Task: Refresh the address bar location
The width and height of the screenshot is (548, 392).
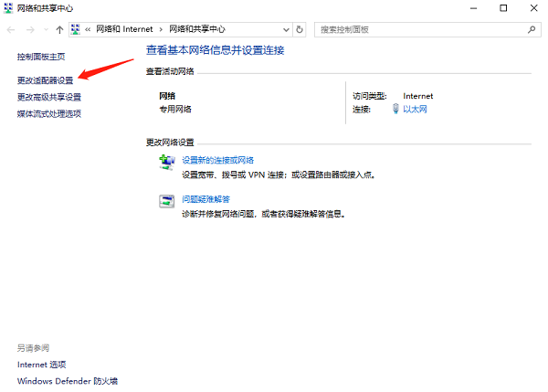Action: [x=300, y=29]
